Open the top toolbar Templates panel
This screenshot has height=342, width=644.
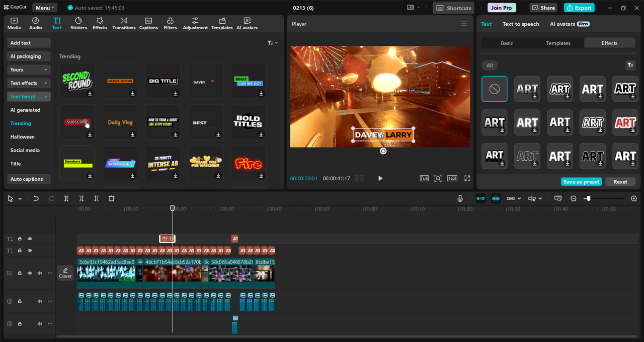tap(222, 23)
